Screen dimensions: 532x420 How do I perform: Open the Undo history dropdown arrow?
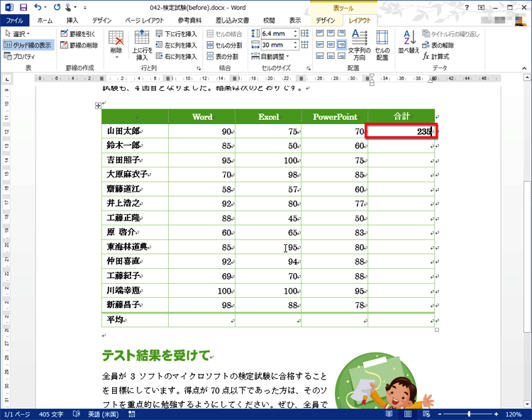pyautogui.click(x=45, y=7)
